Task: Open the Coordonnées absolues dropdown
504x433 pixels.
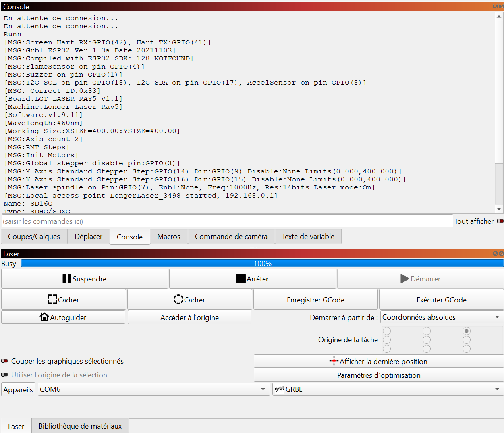Action: click(x=442, y=317)
